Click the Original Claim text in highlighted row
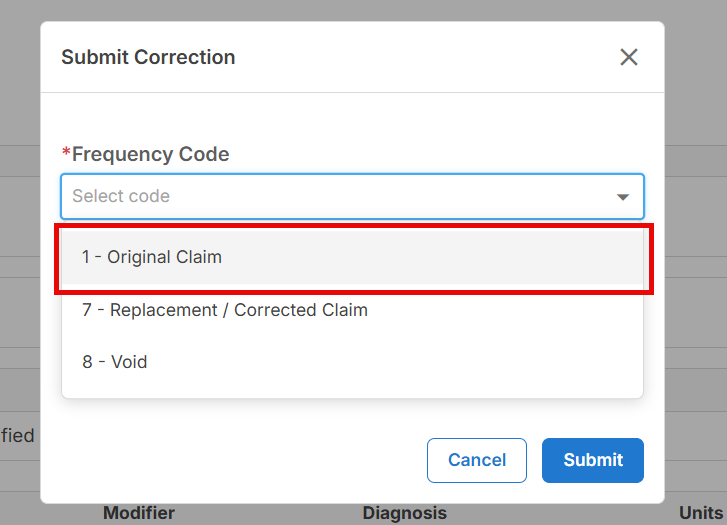The image size is (727, 525). tap(165, 257)
